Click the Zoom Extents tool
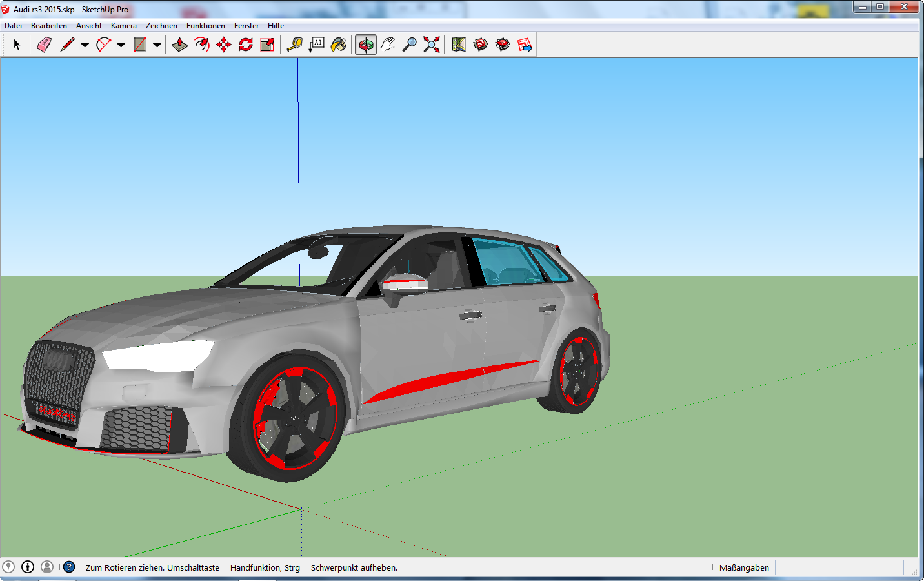The width and height of the screenshot is (924, 581). [x=432, y=45]
